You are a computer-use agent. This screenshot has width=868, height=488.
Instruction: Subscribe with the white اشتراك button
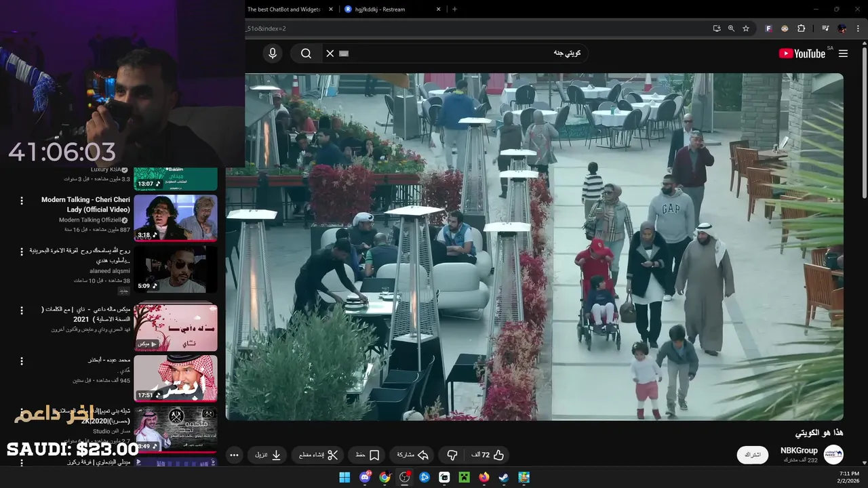tap(753, 455)
